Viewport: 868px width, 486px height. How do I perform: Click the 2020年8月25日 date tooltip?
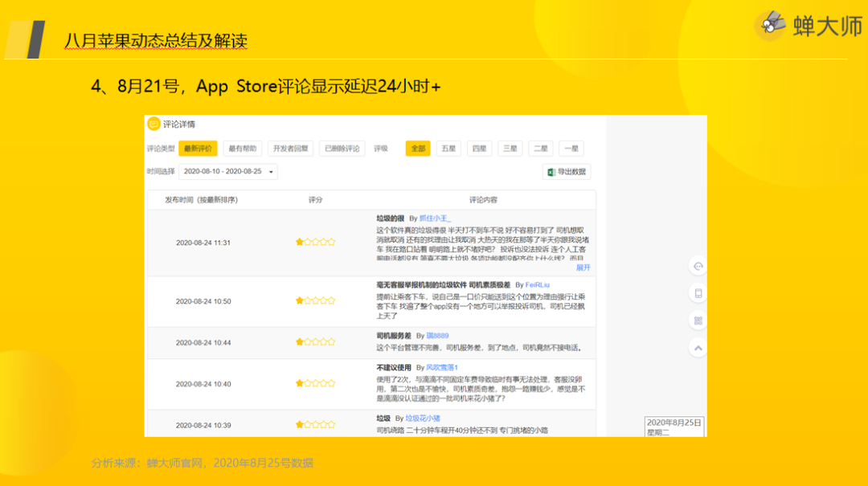[x=674, y=427]
